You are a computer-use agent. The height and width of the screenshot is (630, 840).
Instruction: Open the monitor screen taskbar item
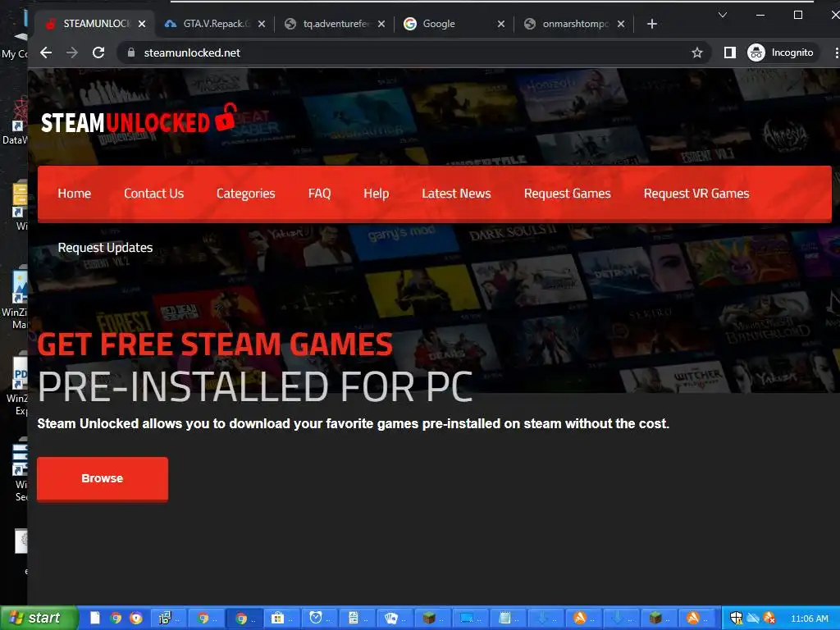click(470, 619)
